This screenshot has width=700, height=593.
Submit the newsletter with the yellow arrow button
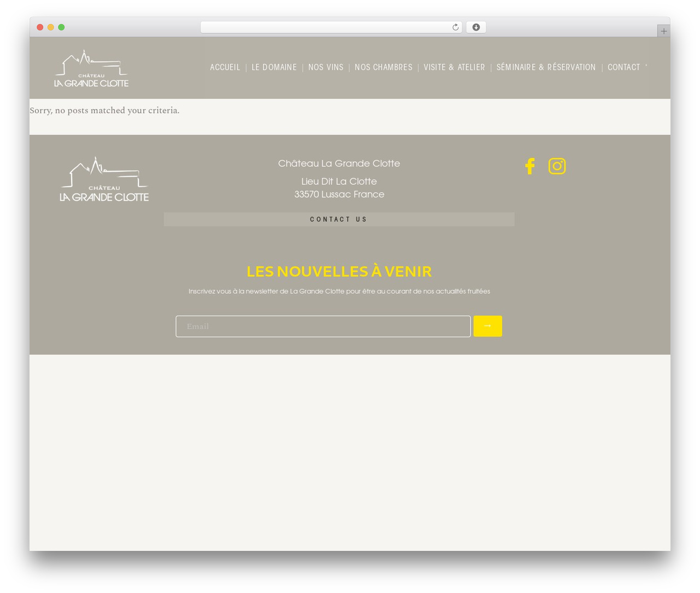pyautogui.click(x=487, y=326)
